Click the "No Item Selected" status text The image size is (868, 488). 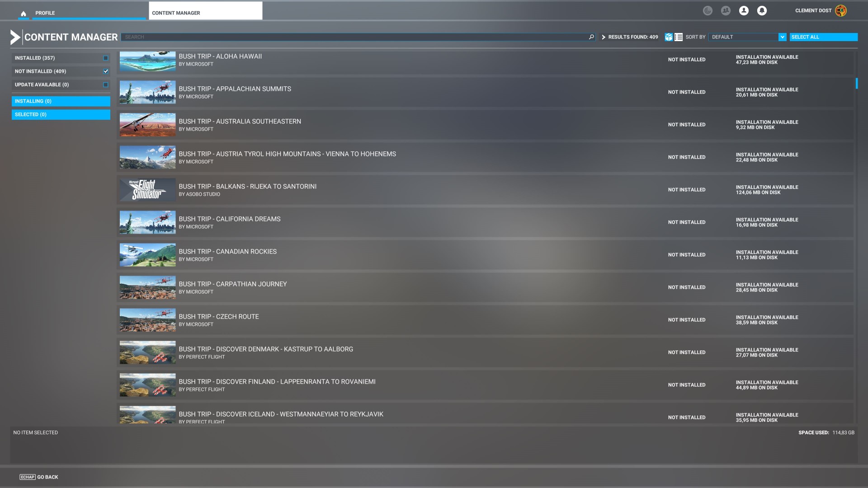(x=36, y=433)
